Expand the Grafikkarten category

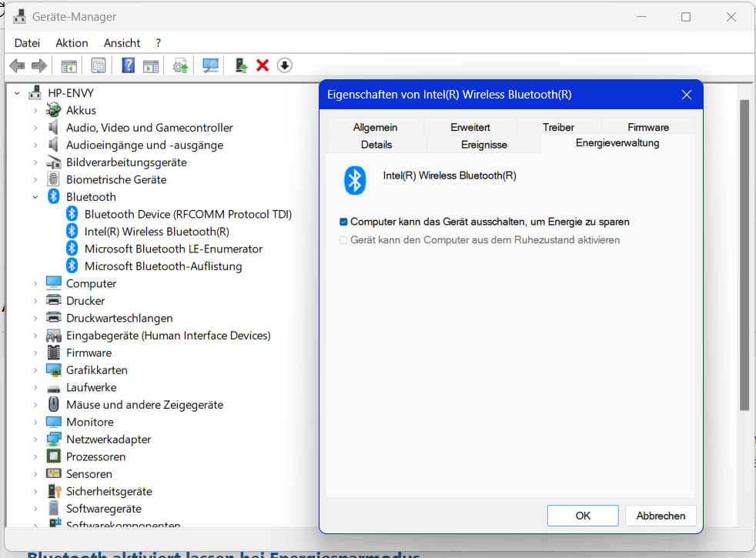35,370
